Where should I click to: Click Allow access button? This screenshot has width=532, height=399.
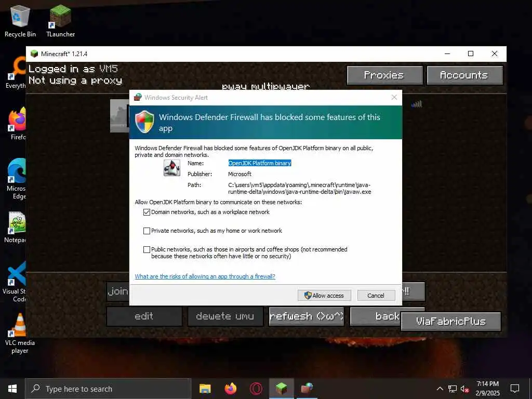pyautogui.click(x=324, y=295)
